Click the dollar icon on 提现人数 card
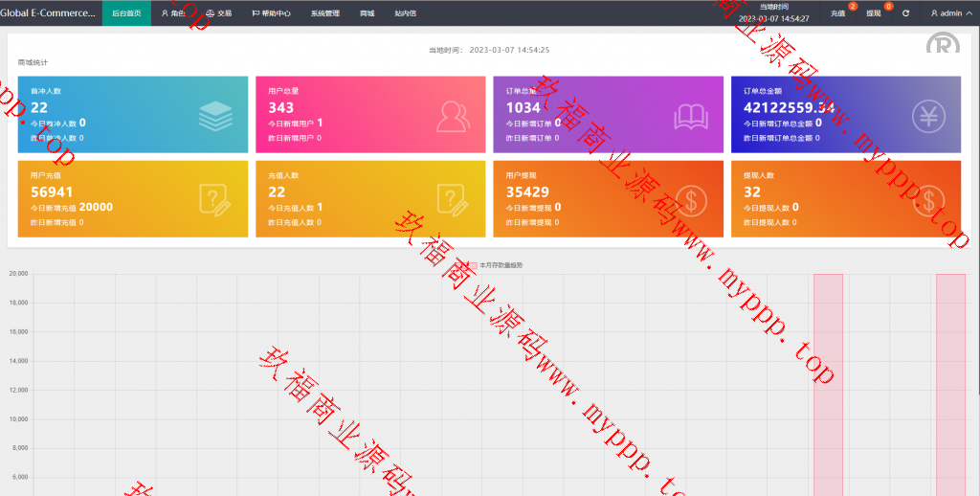980x496 pixels. point(928,200)
